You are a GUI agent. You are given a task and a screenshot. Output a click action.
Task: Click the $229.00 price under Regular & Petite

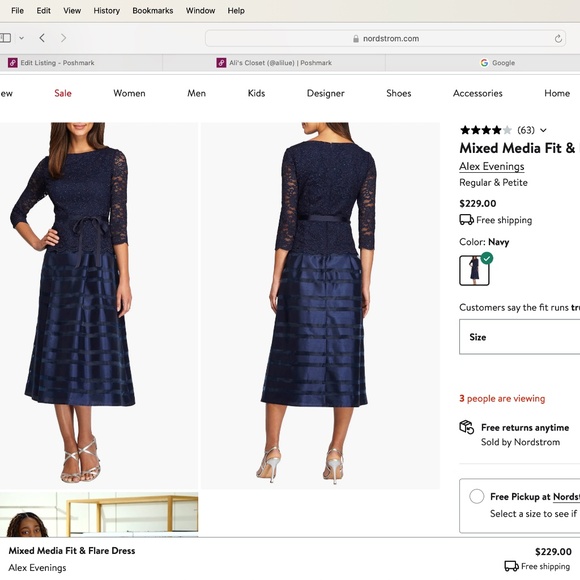tap(478, 203)
